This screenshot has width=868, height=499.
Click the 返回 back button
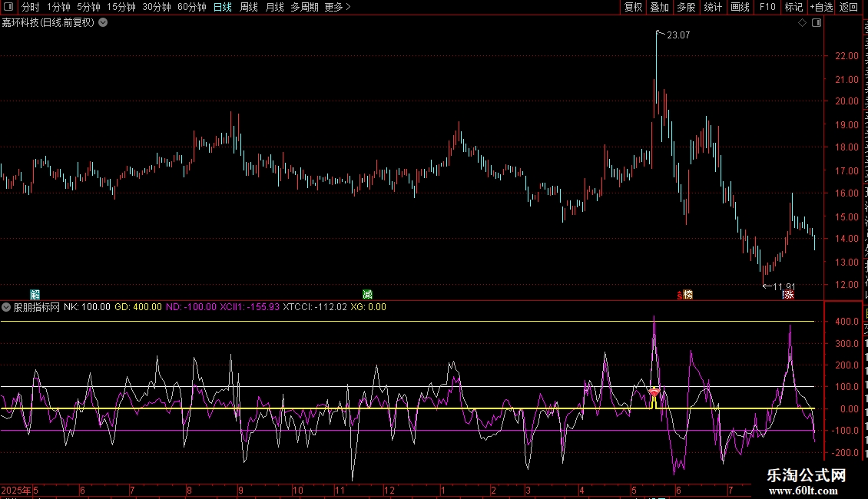(x=848, y=7)
